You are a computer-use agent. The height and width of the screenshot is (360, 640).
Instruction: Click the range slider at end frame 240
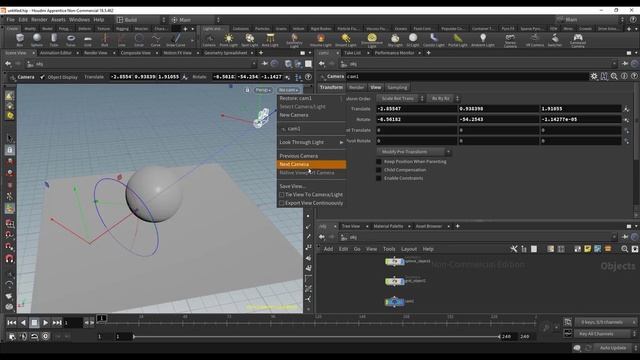pyautogui.click(x=499, y=337)
